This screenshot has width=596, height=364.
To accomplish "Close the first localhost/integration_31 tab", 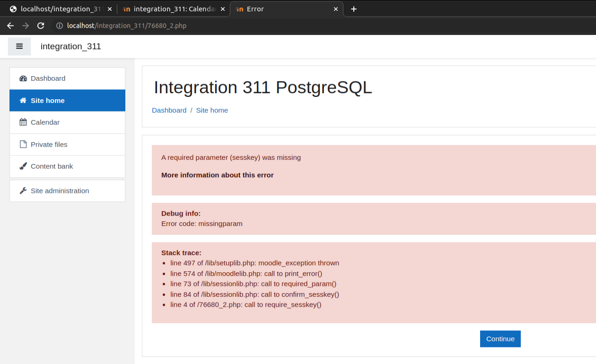I will point(109,9).
